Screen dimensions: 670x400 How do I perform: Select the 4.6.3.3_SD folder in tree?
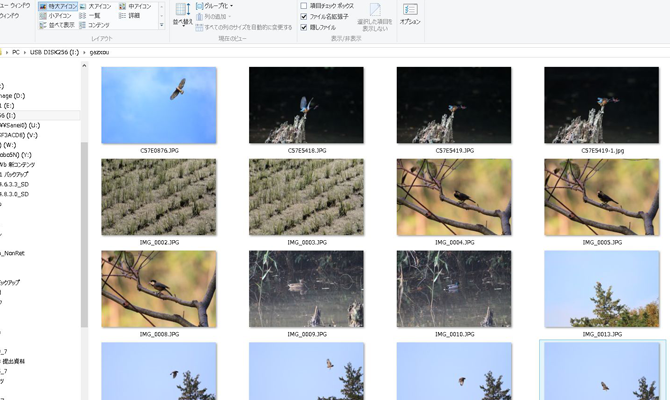tap(15, 184)
